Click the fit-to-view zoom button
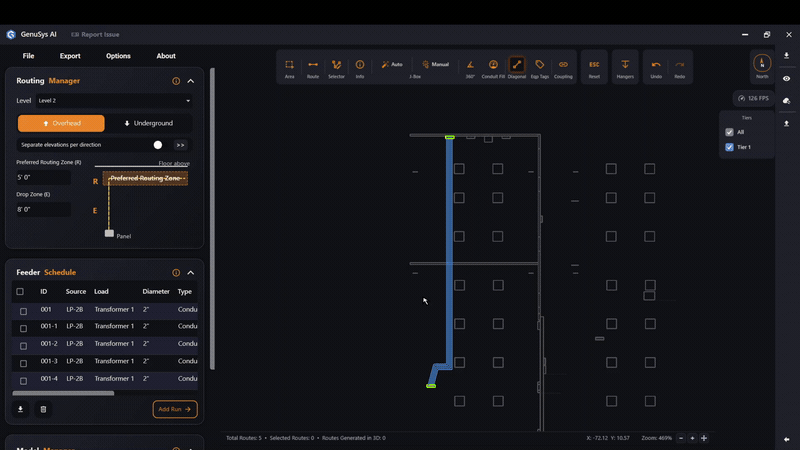 pos(704,438)
